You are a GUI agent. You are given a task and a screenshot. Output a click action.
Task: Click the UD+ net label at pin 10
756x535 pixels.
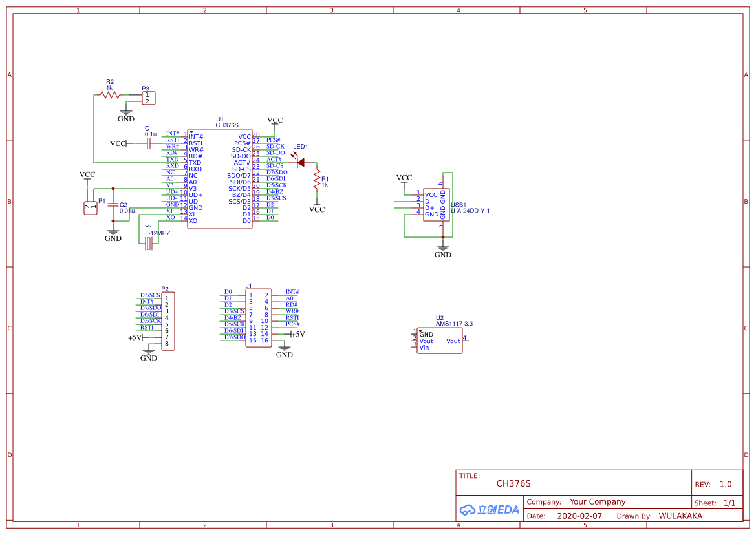tap(172, 192)
